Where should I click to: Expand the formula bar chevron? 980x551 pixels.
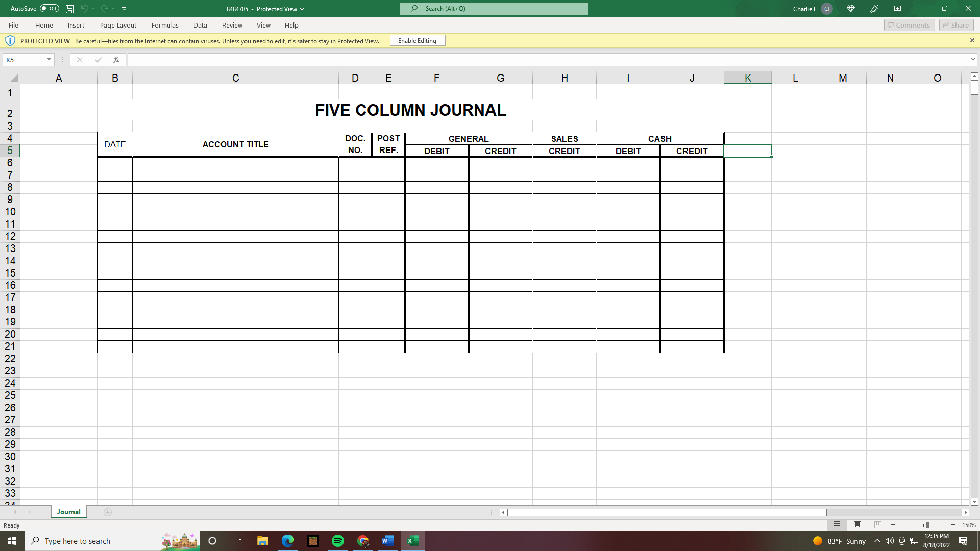973,60
